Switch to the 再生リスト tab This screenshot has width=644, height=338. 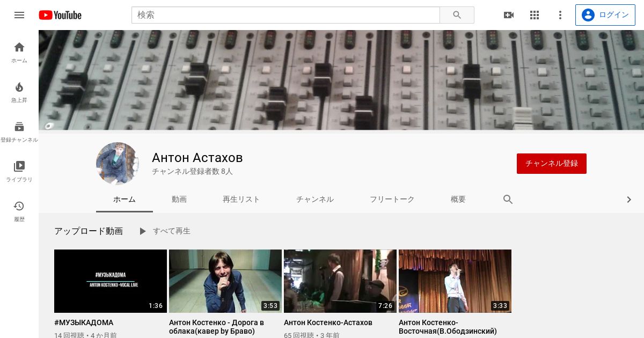[241, 200]
